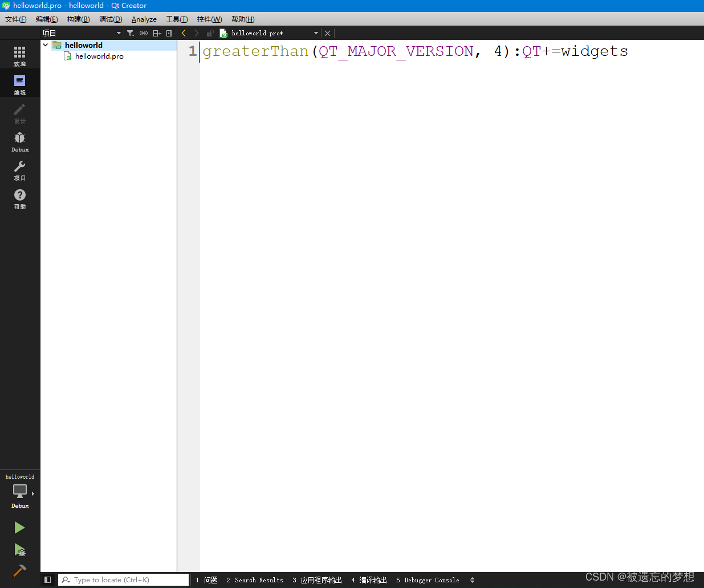
Task: Click line number 1 in gutter
Action: click(193, 51)
